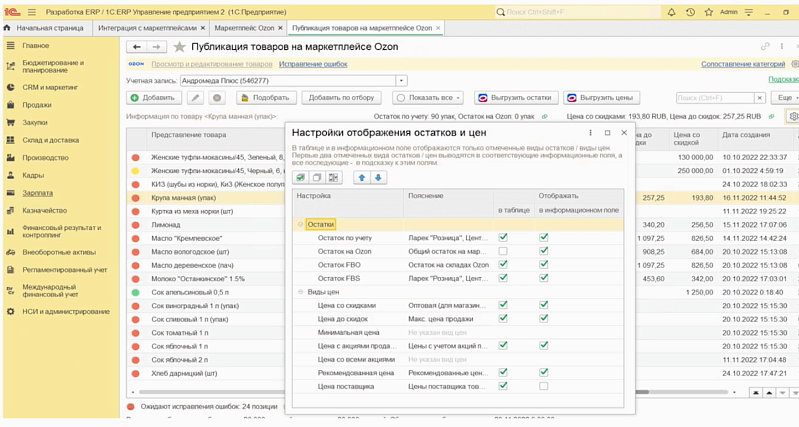
Task: Click the global search field
Action: [x=577, y=12]
